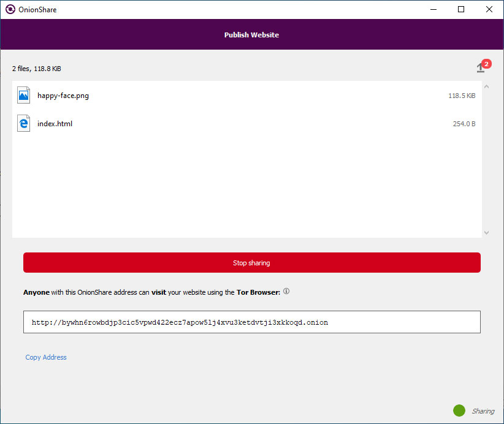
Task: Minimize the OnionShare window
Action: 433,9
